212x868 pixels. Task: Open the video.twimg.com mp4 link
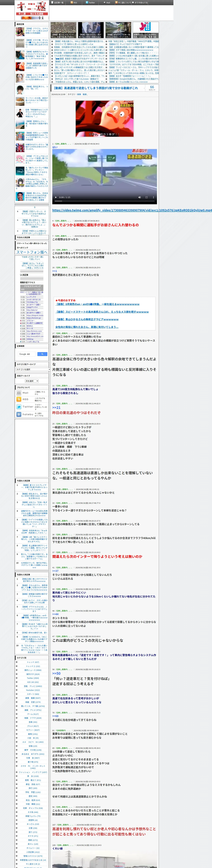coord(132,210)
